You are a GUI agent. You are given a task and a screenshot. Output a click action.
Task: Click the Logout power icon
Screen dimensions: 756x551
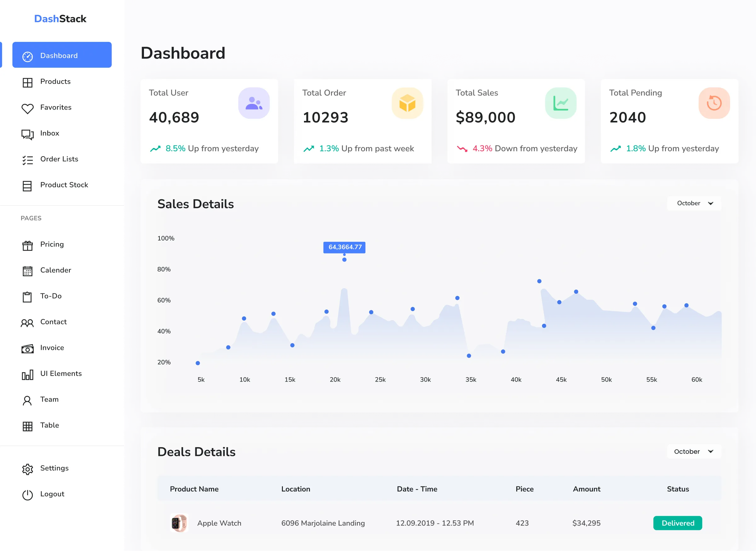click(27, 495)
